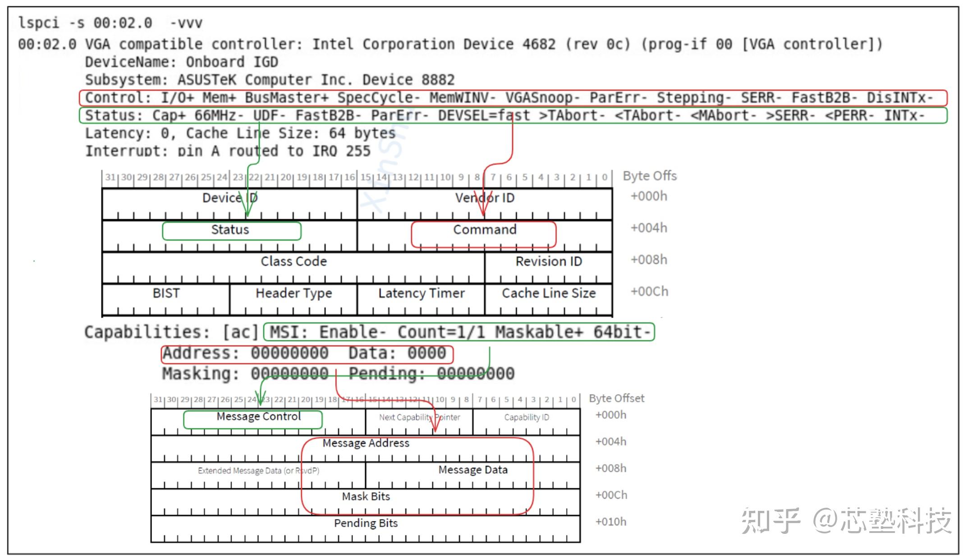Screen dimensions: 977x560
Task: Select the Capability ID field
Action: [526, 417]
